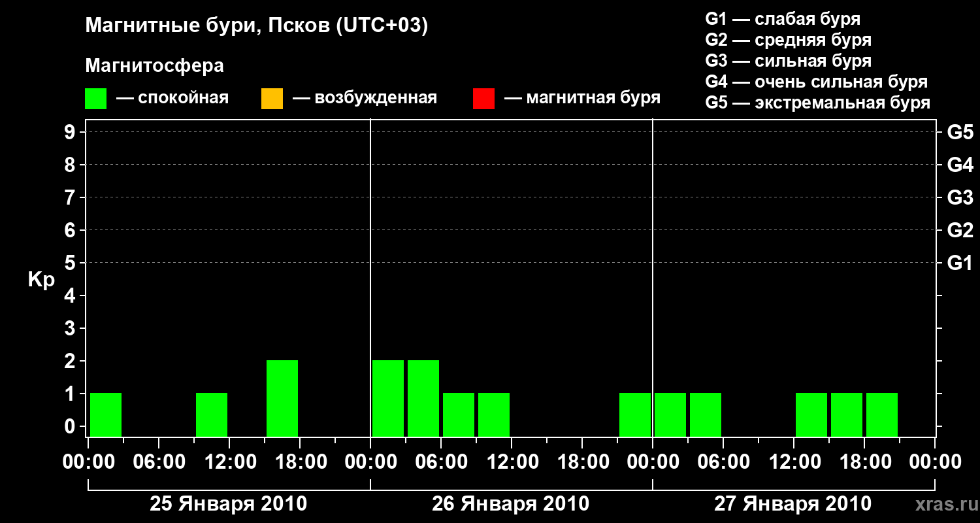
Task: Click the G3 label on right axis
Action: pos(960,197)
